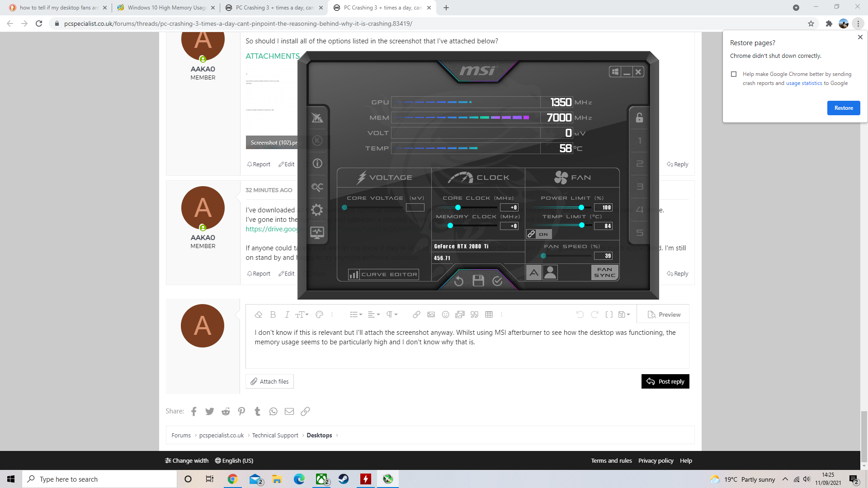Toggle the profile lock padlock icon

[x=639, y=117]
